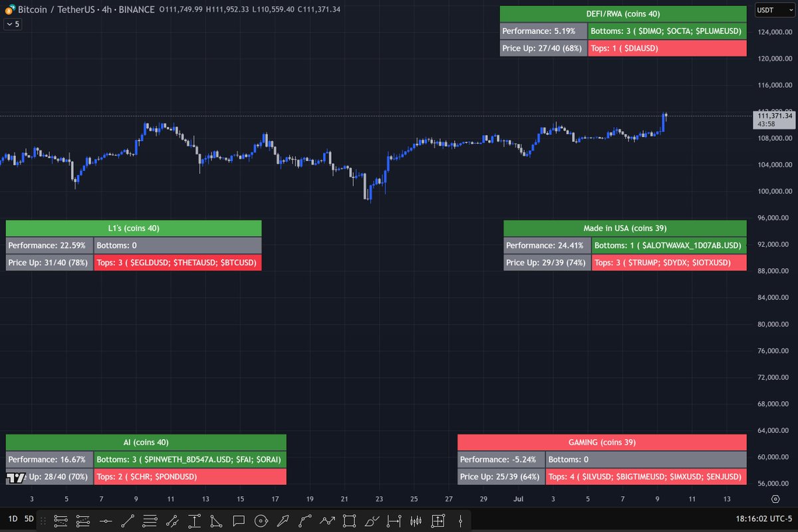
Task: Click the Price Up: 25/39 (64%) cell
Action: coord(501,477)
